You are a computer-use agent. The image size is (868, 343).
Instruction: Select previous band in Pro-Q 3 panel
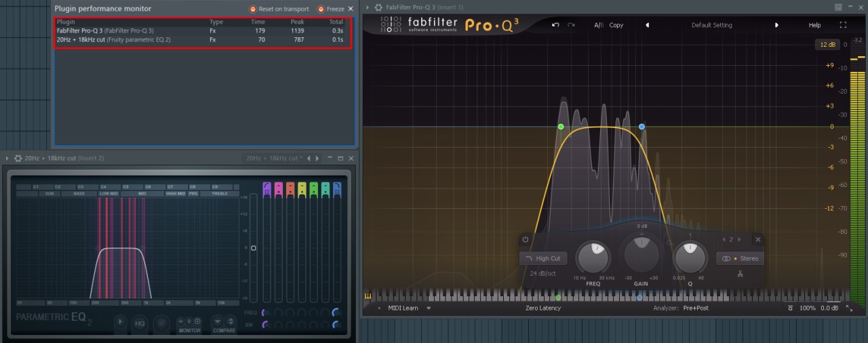[x=724, y=239]
